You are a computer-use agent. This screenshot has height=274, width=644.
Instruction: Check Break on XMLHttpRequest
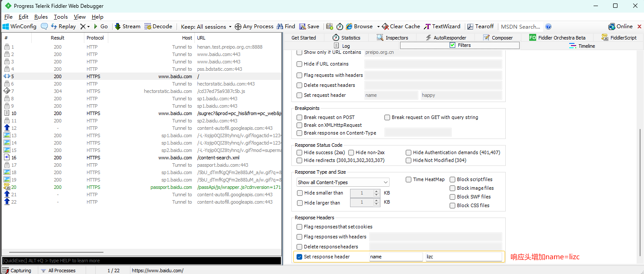point(299,125)
